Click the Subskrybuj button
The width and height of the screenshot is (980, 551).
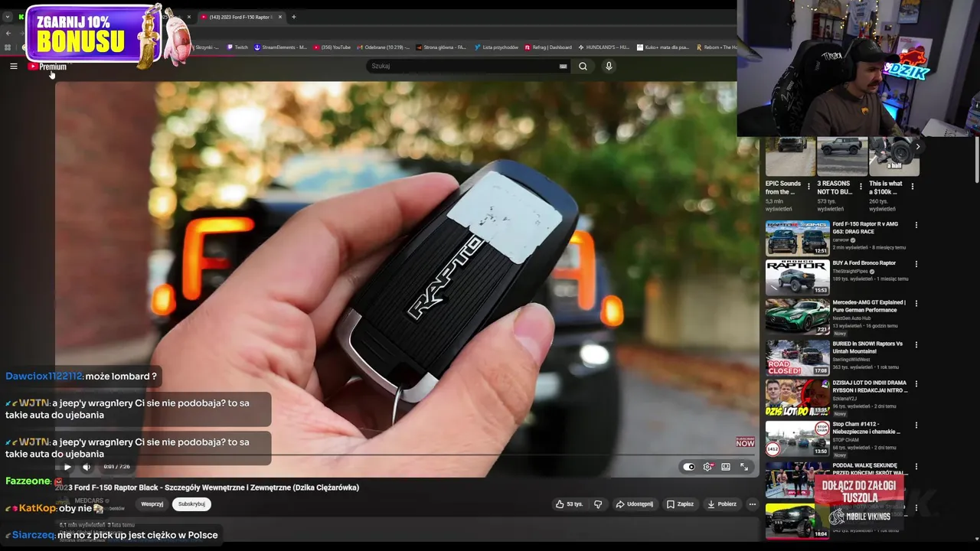tap(191, 504)
